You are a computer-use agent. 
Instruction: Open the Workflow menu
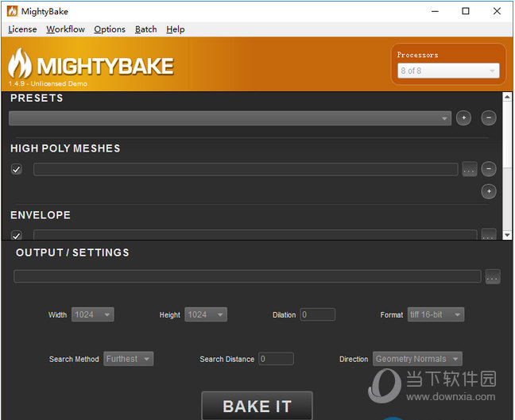tap(65, 29)
